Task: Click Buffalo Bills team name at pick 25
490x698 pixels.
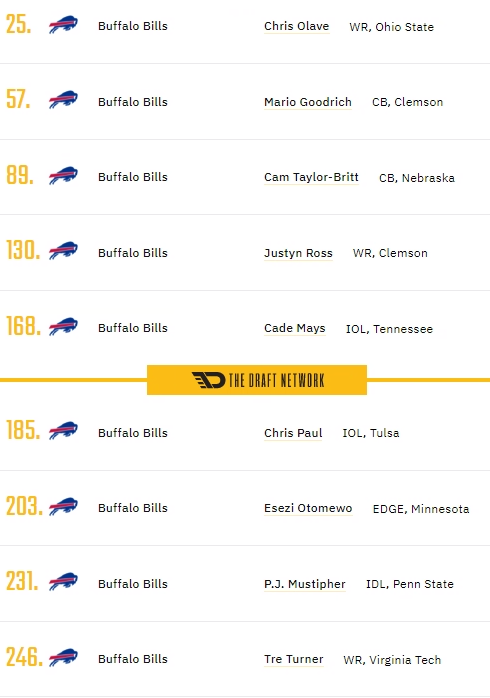Action: click(x=133, y=26)
